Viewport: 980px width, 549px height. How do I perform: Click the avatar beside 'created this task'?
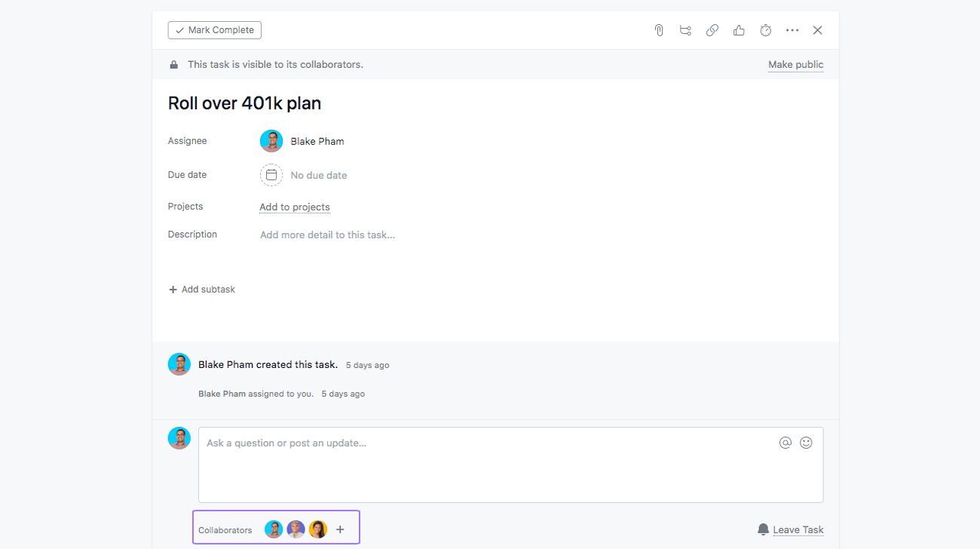179,364
